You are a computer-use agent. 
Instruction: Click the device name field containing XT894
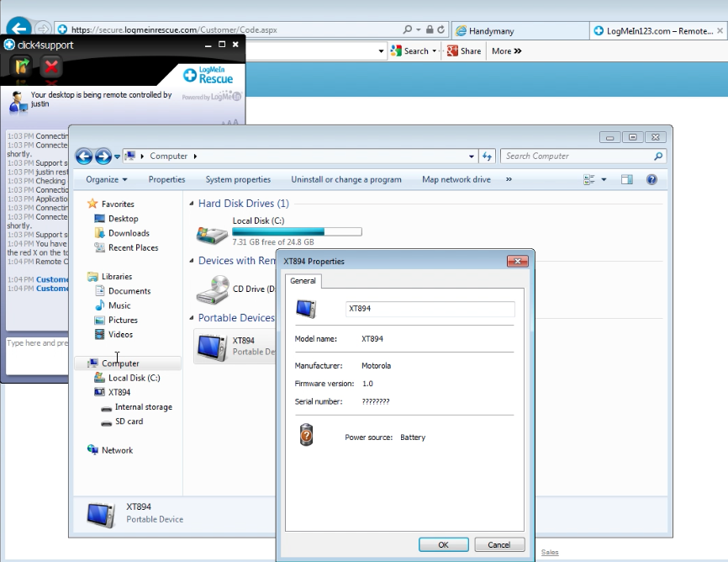pyautogui.click(x=430, y=309)
